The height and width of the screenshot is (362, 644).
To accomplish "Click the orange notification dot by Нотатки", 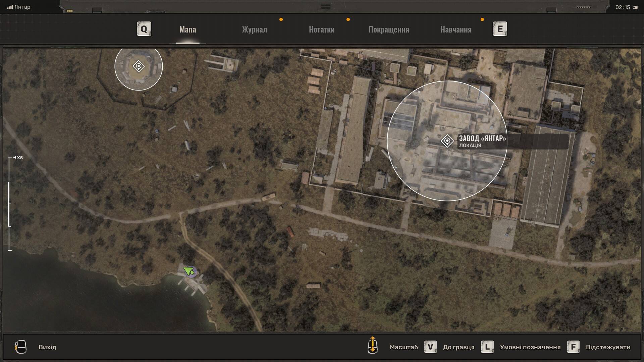I will tap(348, 19).
